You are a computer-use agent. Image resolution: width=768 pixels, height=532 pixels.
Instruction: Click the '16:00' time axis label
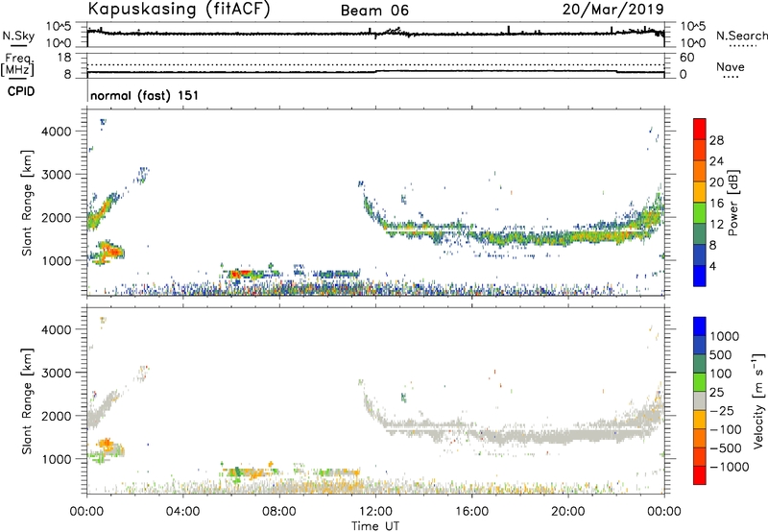(x=471, y=512)
